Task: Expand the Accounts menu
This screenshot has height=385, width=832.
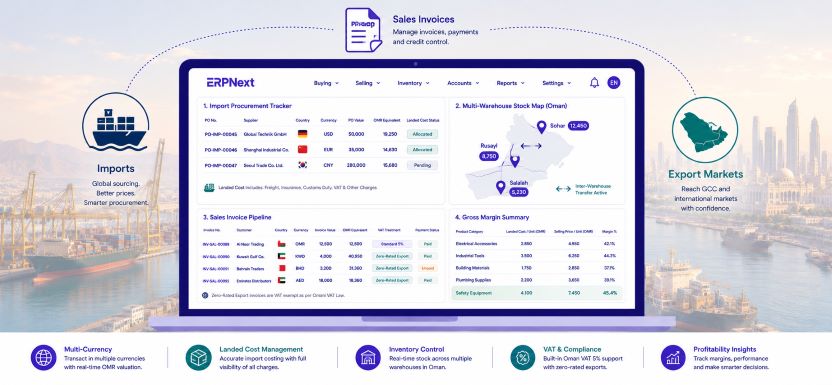Action: 463,83
